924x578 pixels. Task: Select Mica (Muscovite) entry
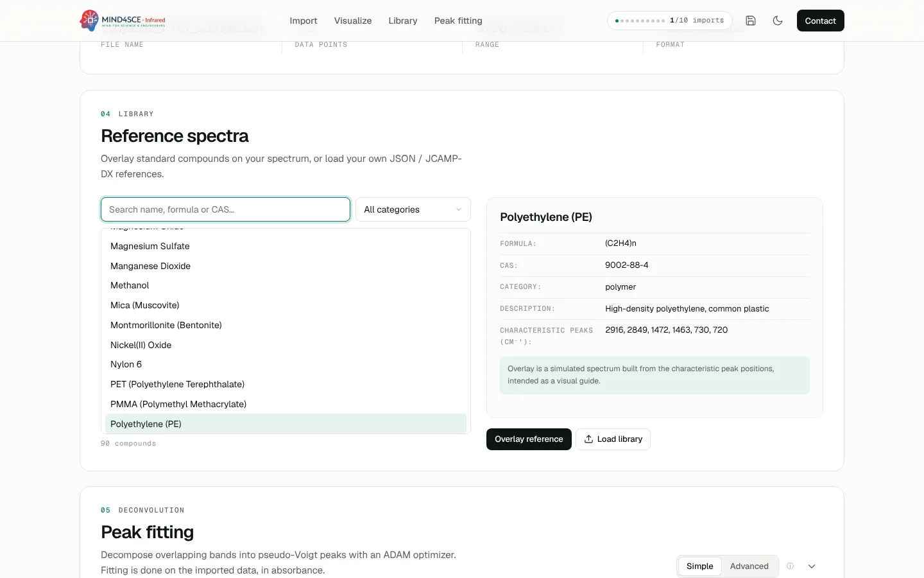pyautogui.click(x=286, y=305)
